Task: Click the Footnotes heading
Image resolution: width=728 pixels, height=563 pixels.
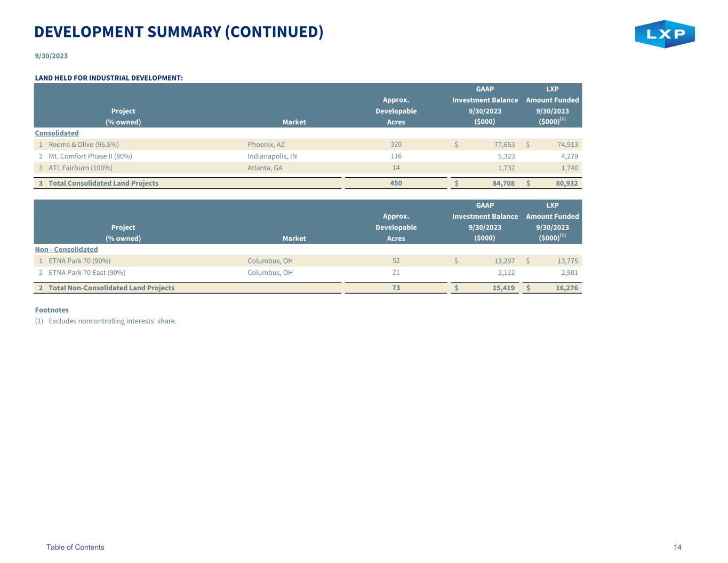Action: 52,310
